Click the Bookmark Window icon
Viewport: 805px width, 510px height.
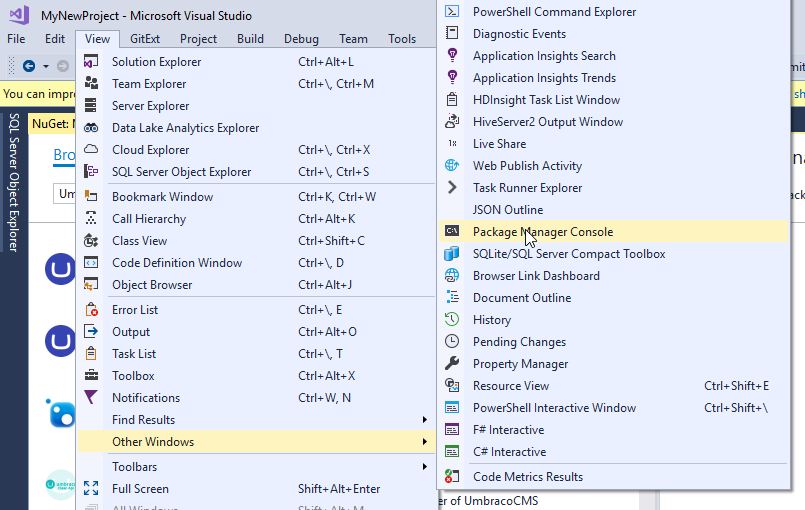[x=91, y=197]
